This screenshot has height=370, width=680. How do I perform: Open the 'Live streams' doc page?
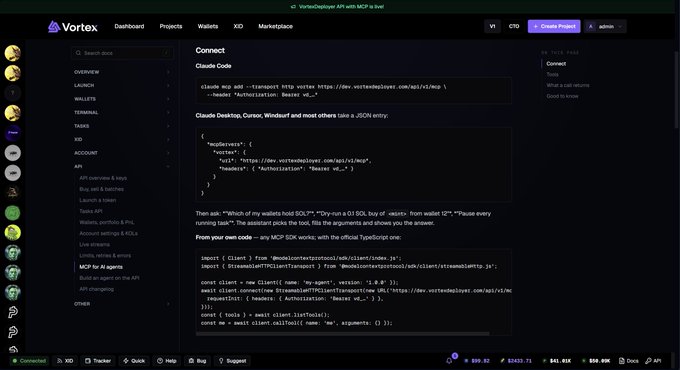[95, 245]
